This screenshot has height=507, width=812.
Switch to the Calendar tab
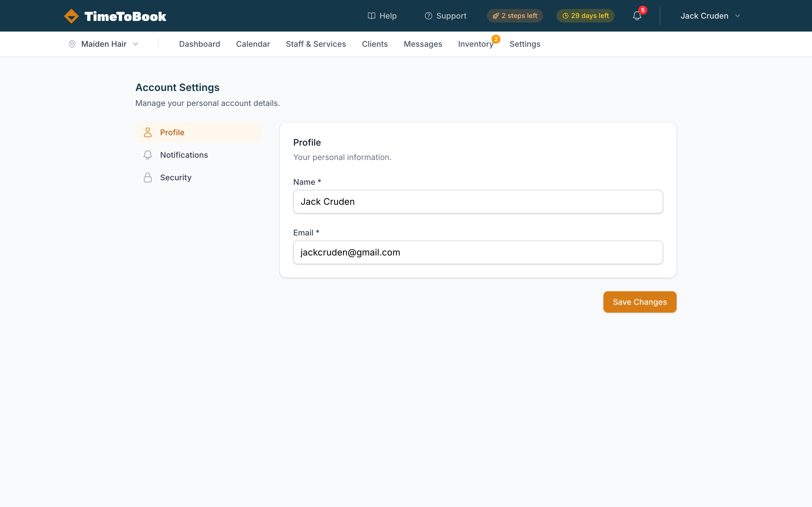point(253,44)
